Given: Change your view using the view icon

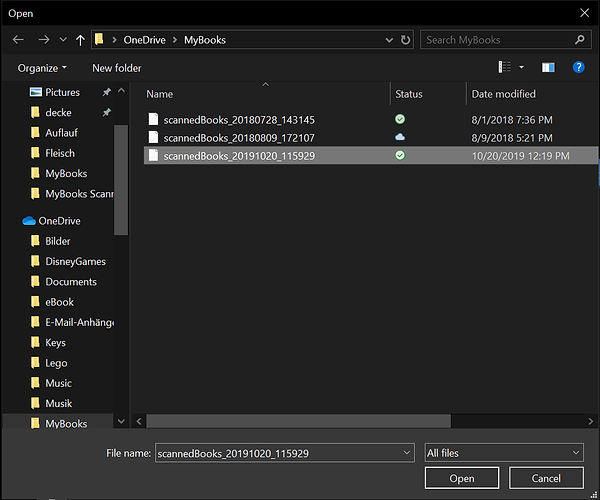Looking at the screenshot, I should tap(504, 67).
